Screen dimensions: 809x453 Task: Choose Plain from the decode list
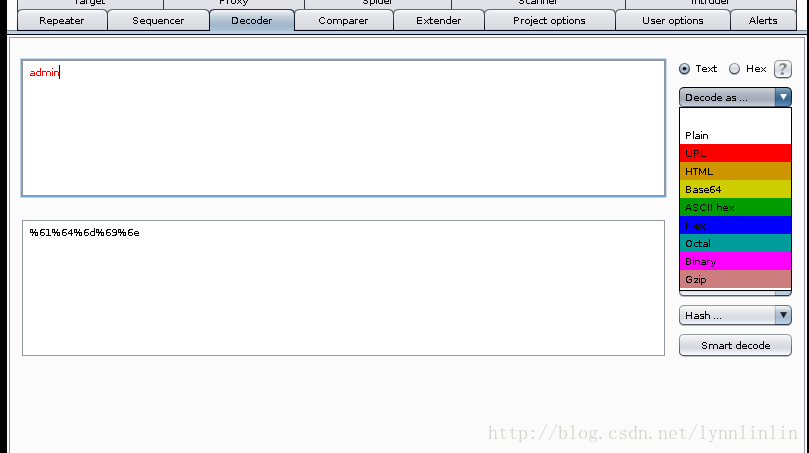[x=735, y=135]
